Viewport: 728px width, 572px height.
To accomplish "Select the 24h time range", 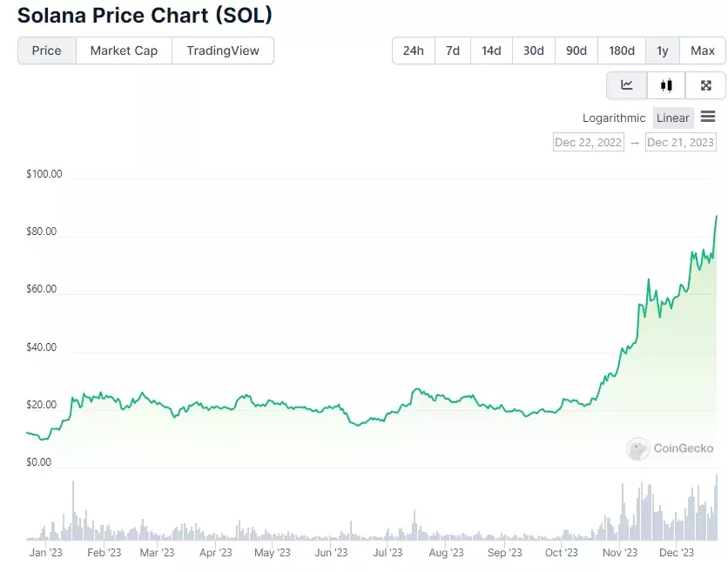I will coord(414,50).
